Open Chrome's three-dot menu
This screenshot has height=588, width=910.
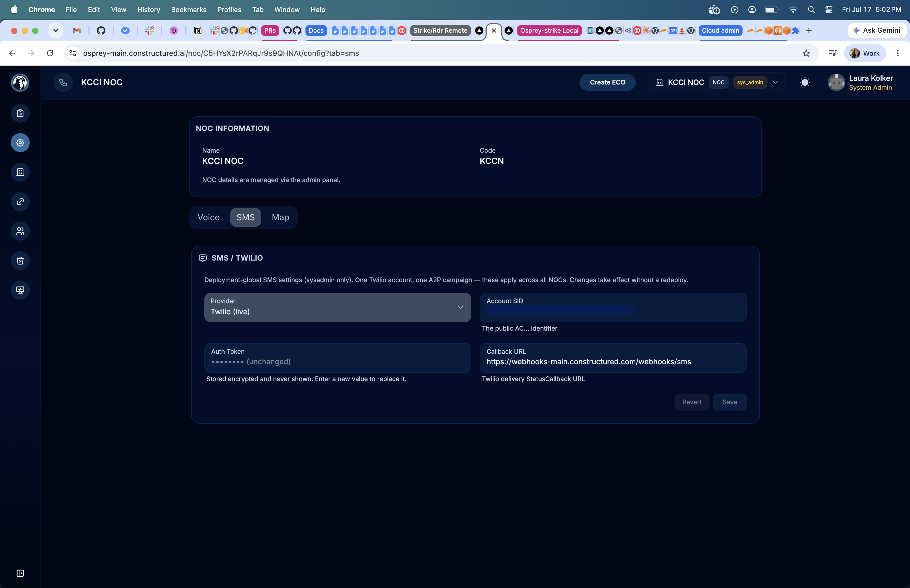(898, 53)
